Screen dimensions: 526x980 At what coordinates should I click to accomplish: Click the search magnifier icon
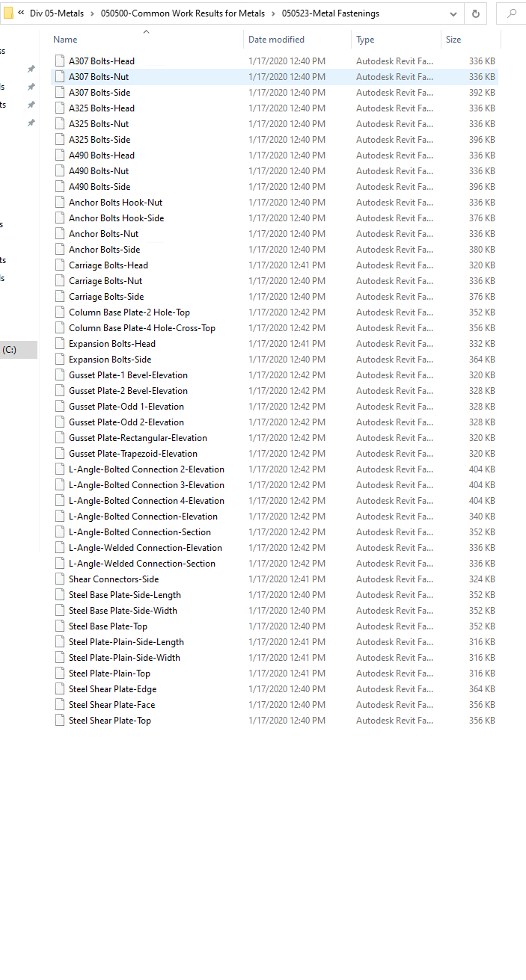coord(511,13)
